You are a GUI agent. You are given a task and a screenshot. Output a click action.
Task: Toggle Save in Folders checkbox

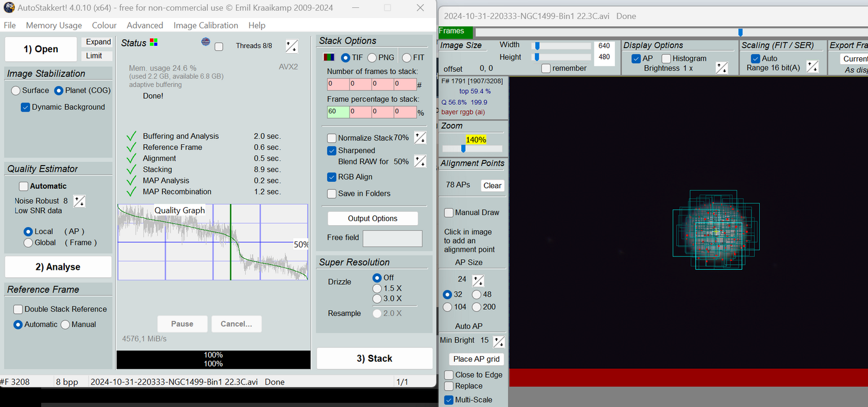point(332,193)
